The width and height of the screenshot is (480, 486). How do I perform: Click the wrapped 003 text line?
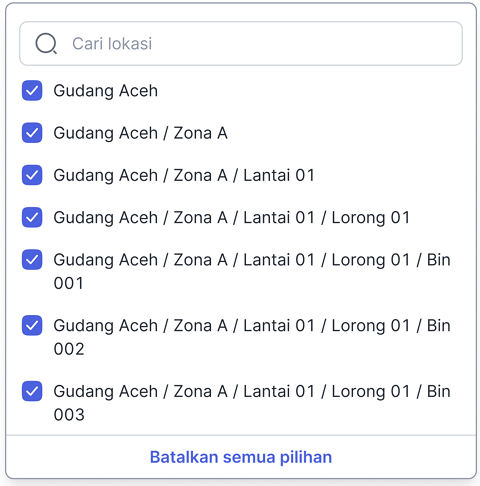(69, 415)
